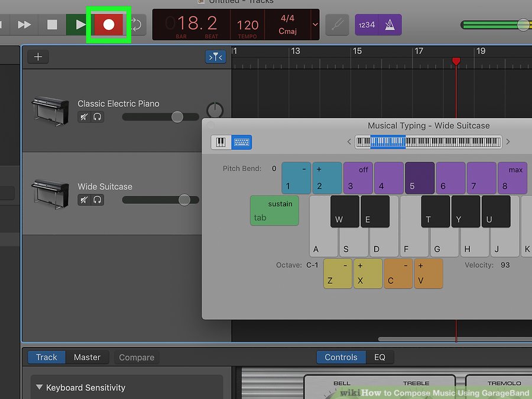Click bar 15 on the timeline ruler

[357, 51]
